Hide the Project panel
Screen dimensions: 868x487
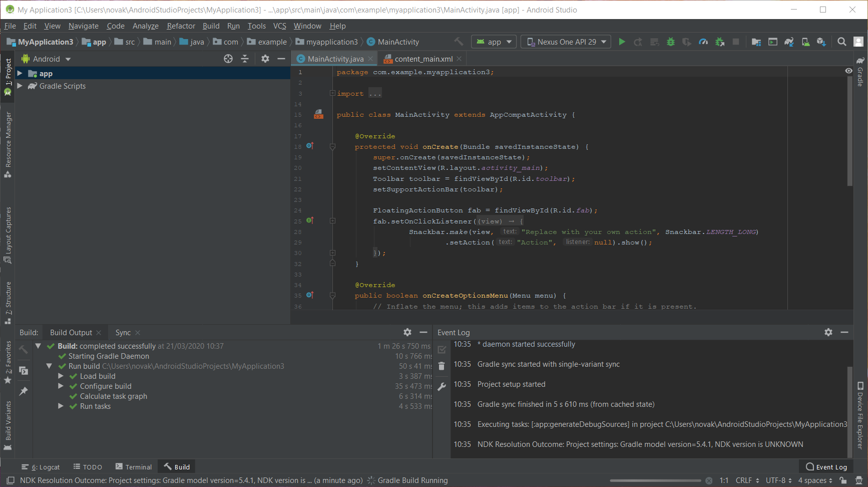pos(281,59)
